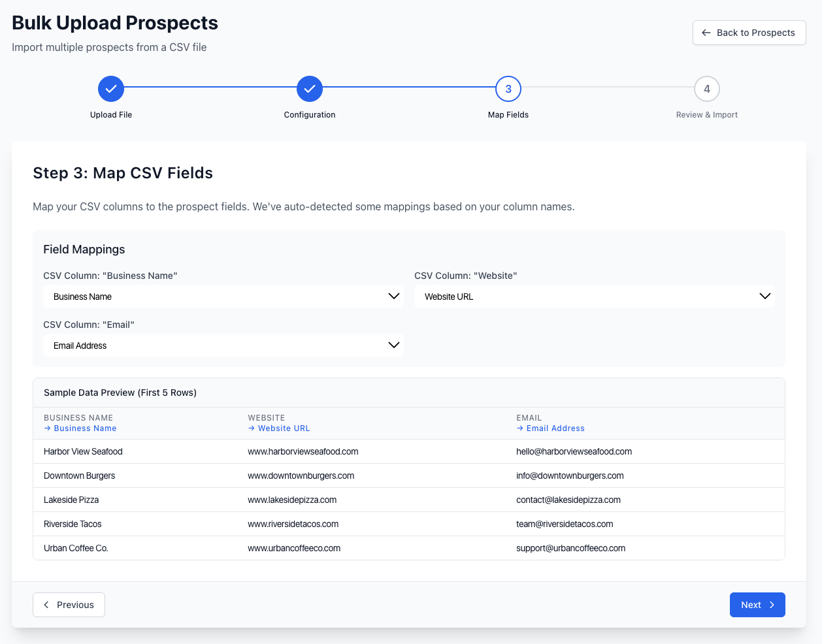Click the Upload File step checkmark icon
Image resolution: width=822 pixels, height=644 pixels.
coord(111,89)
